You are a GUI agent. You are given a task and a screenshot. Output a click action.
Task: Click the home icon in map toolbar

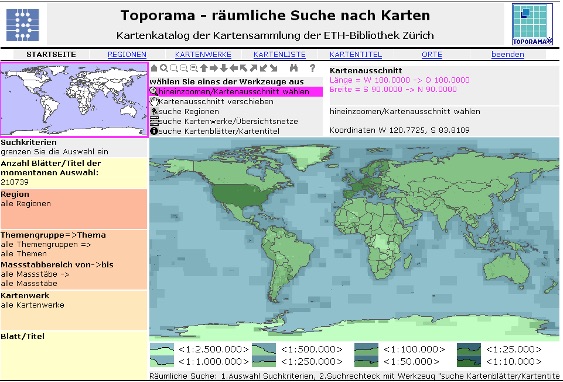tap(154, 68)
